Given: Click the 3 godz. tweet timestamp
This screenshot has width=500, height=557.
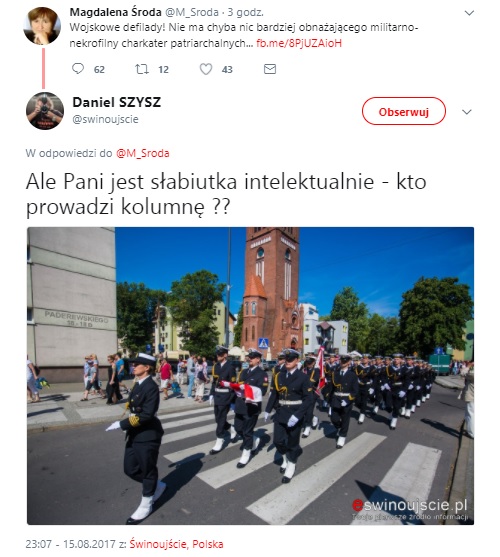Looking at the screenshot, I should coord(245,12).
